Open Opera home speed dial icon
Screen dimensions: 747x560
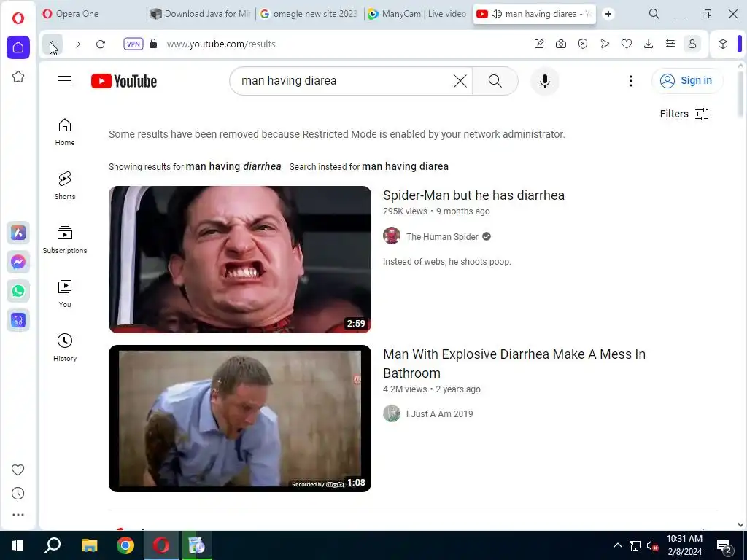[18, 47]
